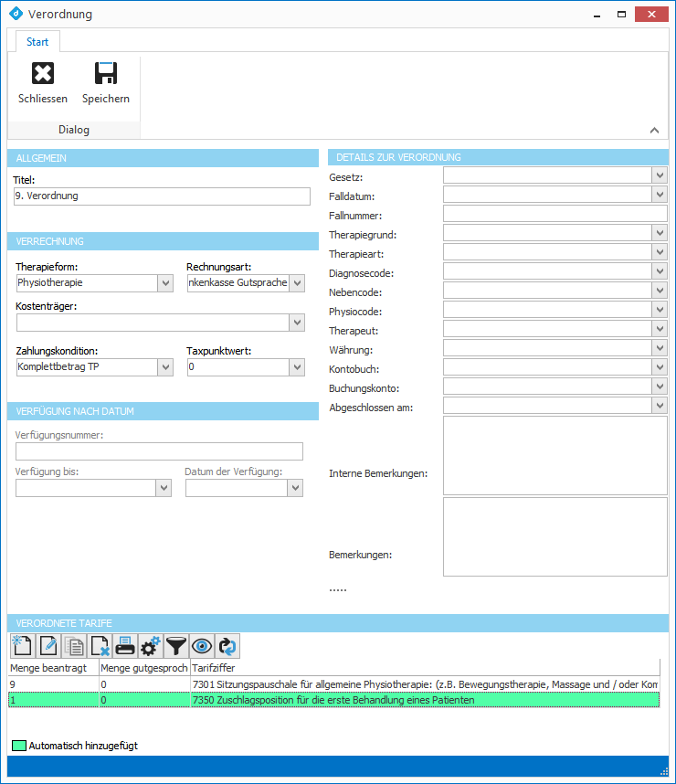Click the filter funnel icon
Screen dimensions: 676x784
pyautogui.click(x=175, y=646)
